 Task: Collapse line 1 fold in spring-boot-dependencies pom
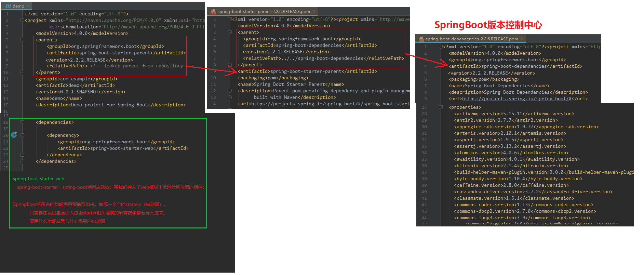(x=441, y=47)
